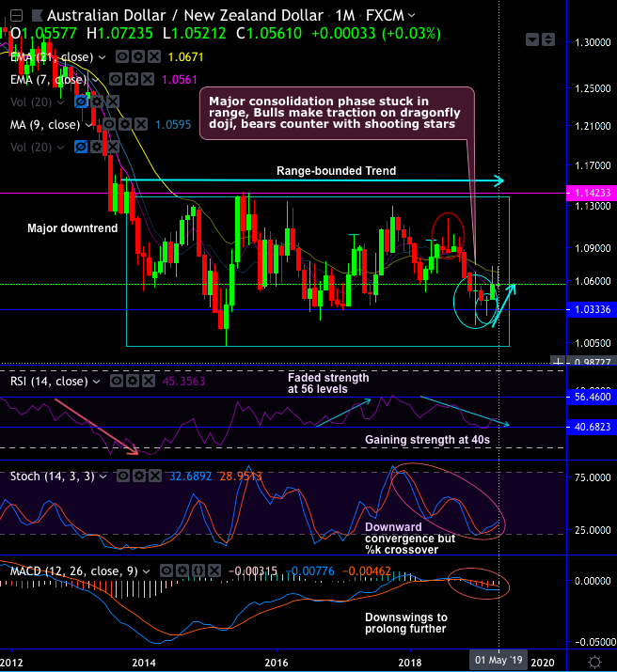Open the FXCM exchange dropdown chevron

[x=412, y=15]
